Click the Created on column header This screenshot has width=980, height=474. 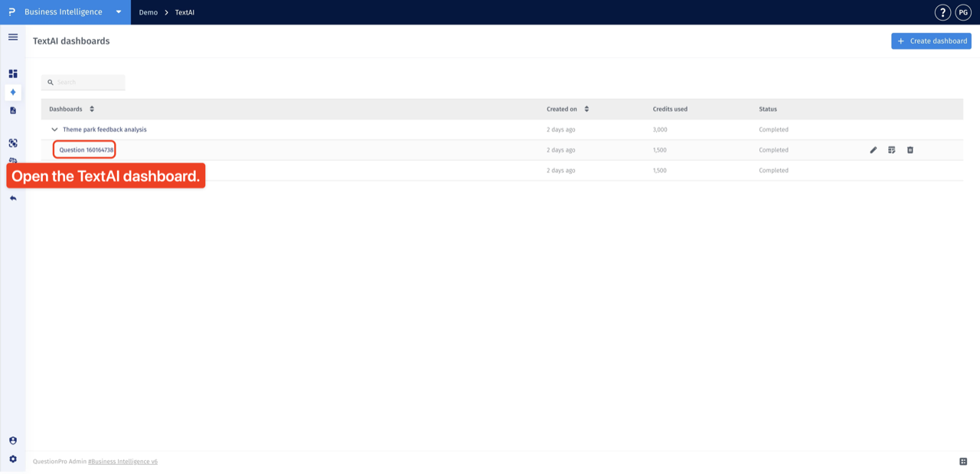click(562, 110)
